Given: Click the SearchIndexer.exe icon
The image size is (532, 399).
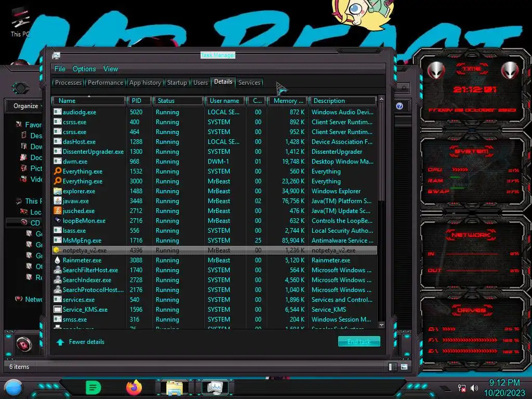Looking at the screenshot, I should (58, 280).
